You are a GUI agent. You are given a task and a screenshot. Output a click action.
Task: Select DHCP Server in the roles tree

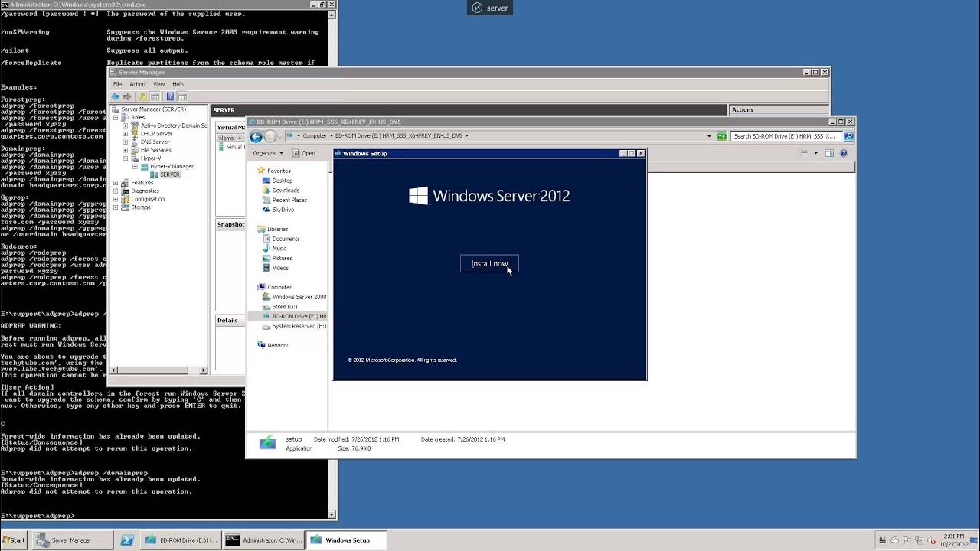(156, 134)
